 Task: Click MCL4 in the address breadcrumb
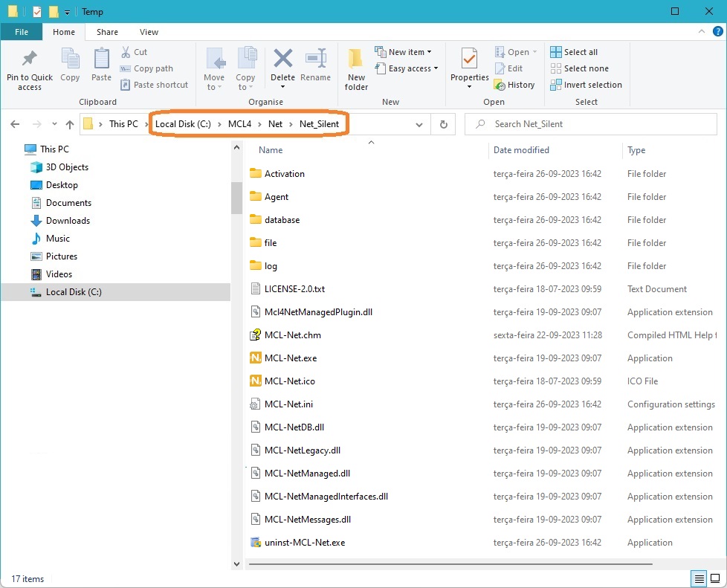point(239,124)
